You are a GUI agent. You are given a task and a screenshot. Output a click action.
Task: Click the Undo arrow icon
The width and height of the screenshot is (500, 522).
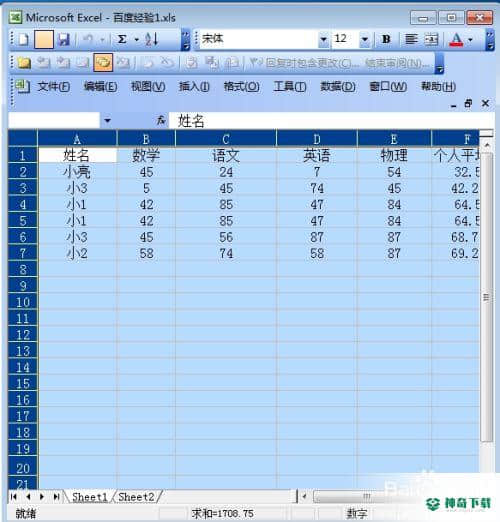[x=88, y=39]
